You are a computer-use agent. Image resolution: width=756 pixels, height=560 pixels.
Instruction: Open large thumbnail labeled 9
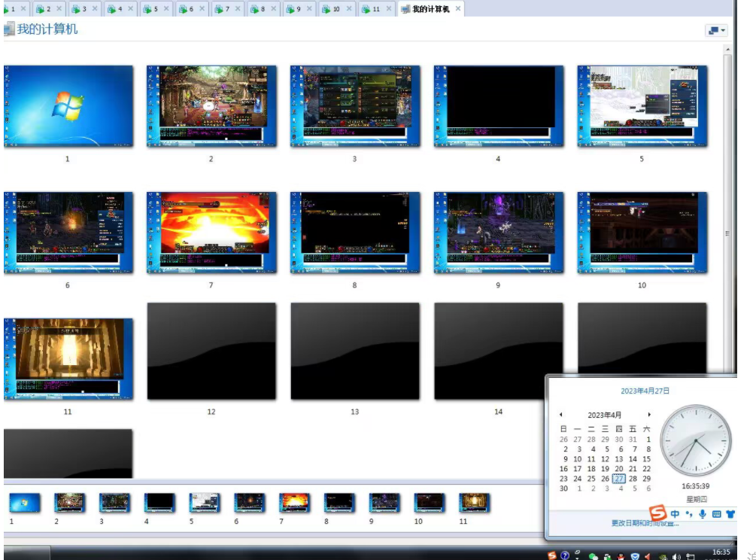tap(499, 233)
